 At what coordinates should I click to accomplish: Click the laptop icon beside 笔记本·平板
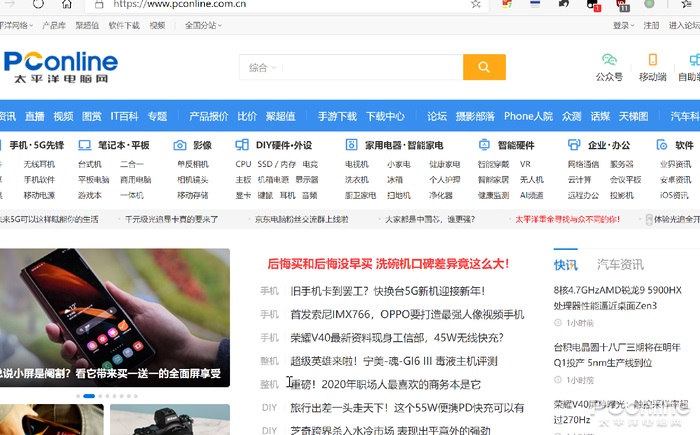[84, 145]
